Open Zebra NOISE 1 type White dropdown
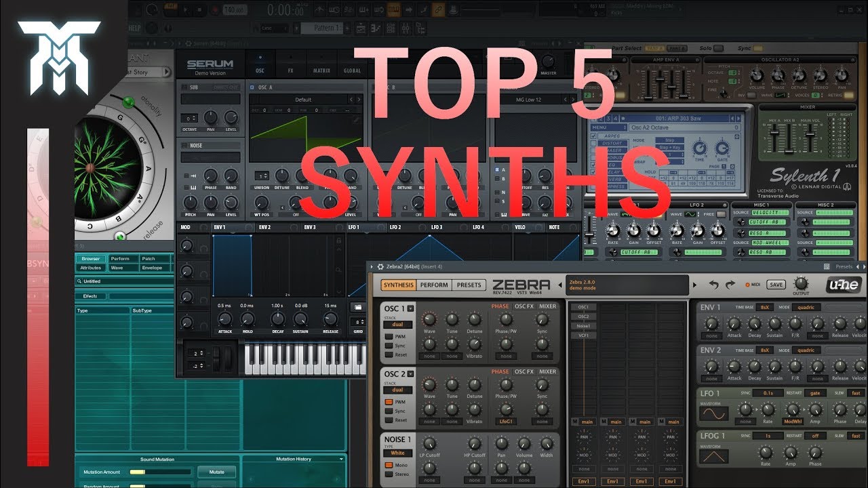 (397, 453)
